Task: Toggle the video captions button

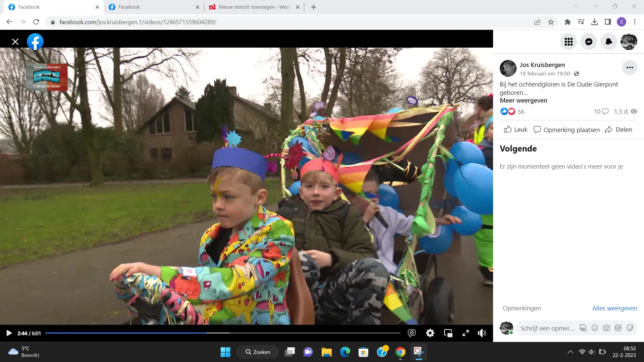Action: tap(412, 333)
